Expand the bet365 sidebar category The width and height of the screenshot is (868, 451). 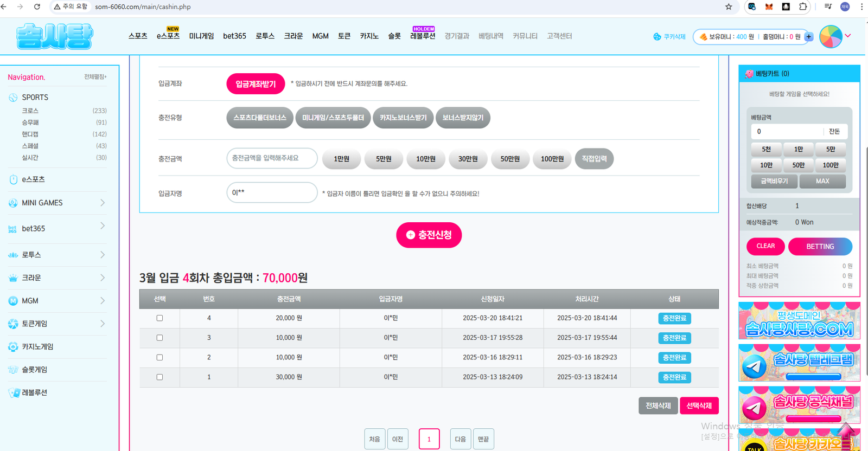point(103,226)
